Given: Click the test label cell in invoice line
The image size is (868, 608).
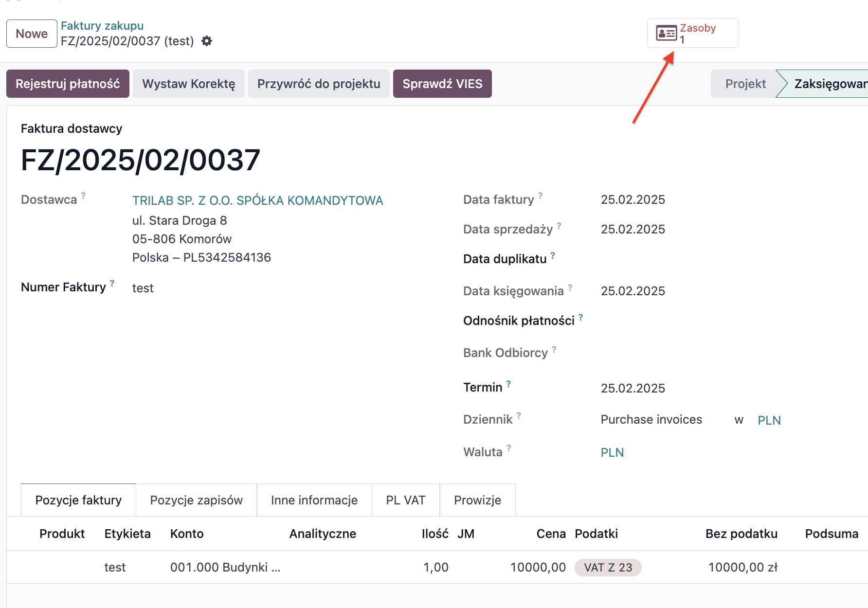Looking at the screenshot, I should [x=115, y=567].
